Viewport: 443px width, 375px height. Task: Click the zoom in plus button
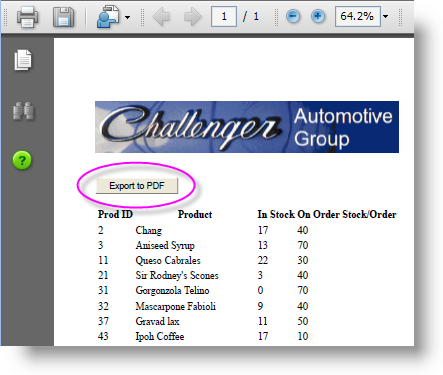[x=318, y=16]
